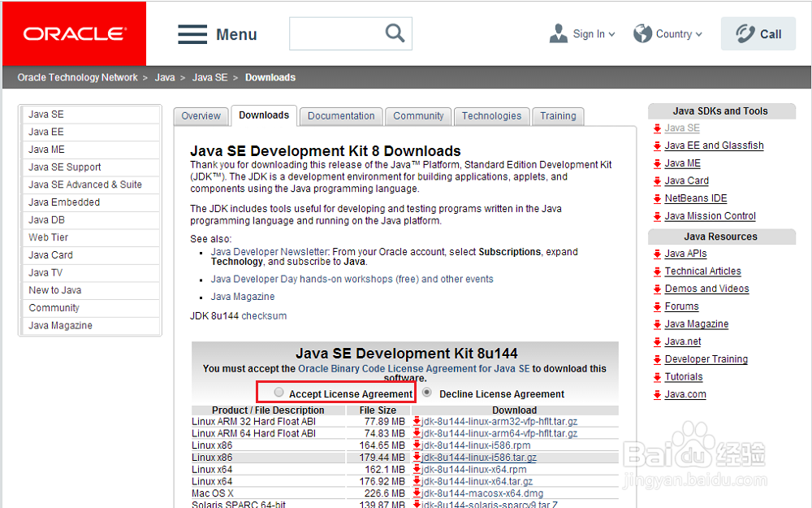Select Accept License Agreement radio button
This screenshot has height=508, width=812.
(279, 393)
